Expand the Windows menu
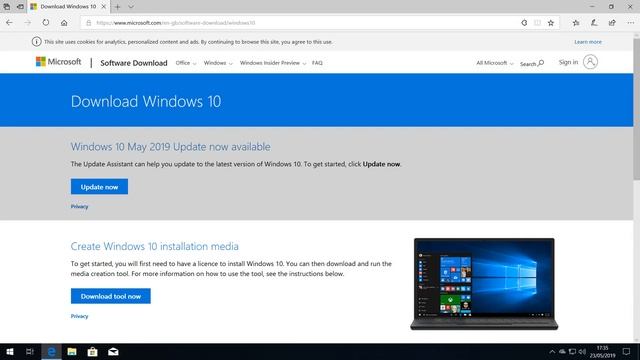 tap(218, 63)
